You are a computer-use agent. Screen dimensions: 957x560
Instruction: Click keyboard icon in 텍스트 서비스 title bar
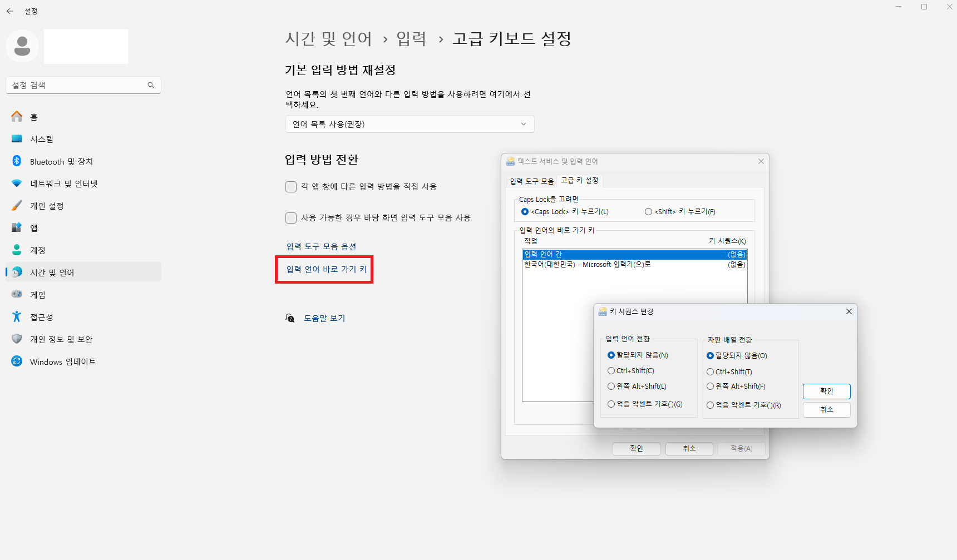[x=510, y=161]
